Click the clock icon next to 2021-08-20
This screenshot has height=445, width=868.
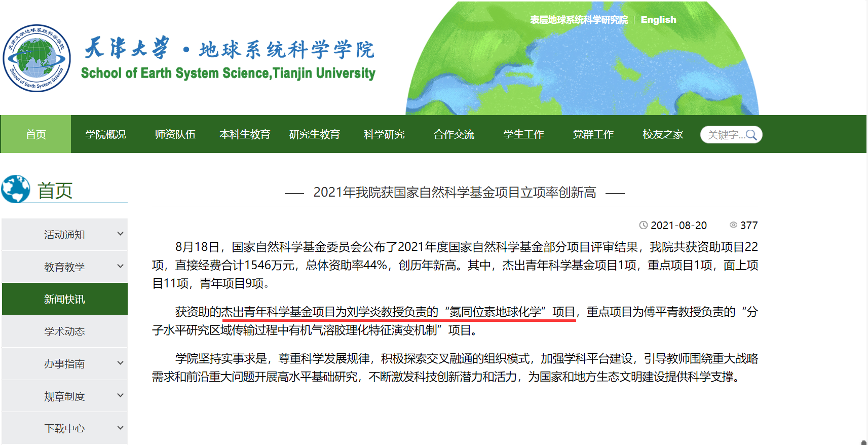pos(644,225)
